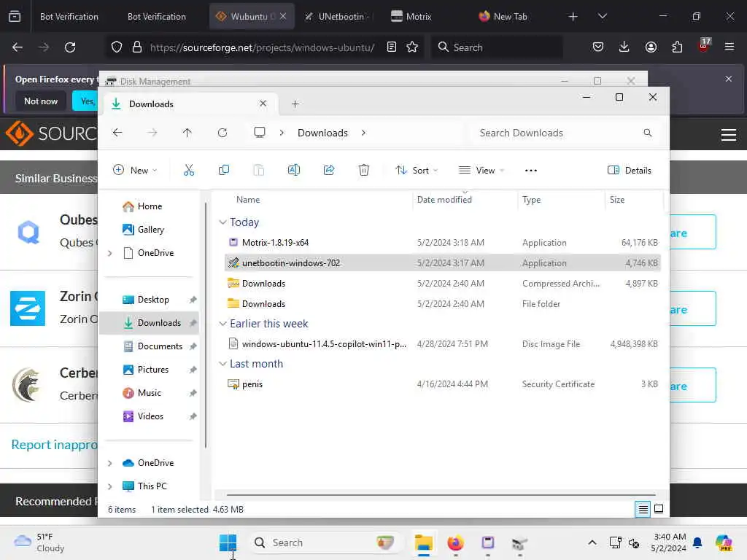Click the horizontal scrollbar in file list
Viewport: 747px width, 560px height.
click(x=441, y=494)
